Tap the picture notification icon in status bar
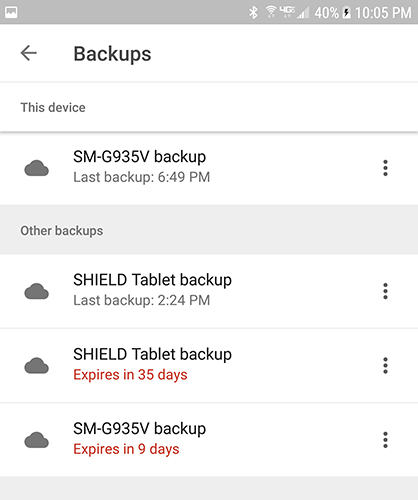This screenshot has width=418, height=500. pyautogui.click(x=11, y=13)
